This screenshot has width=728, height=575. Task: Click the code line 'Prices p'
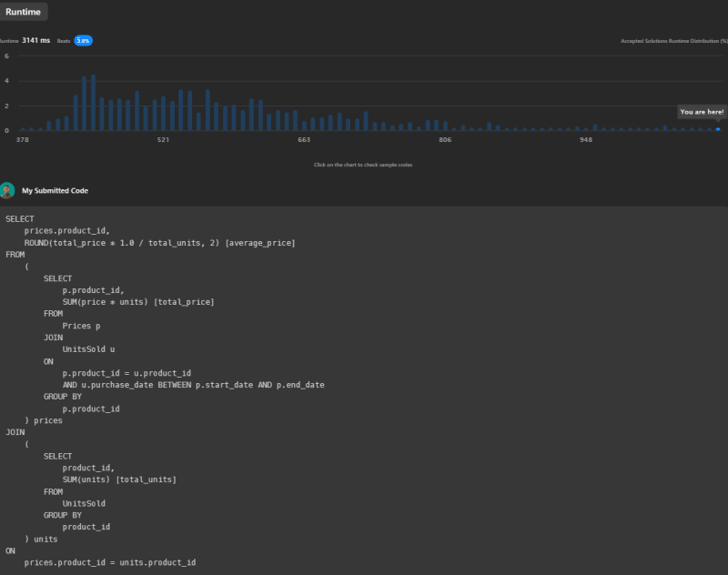[x=81, y=326]
